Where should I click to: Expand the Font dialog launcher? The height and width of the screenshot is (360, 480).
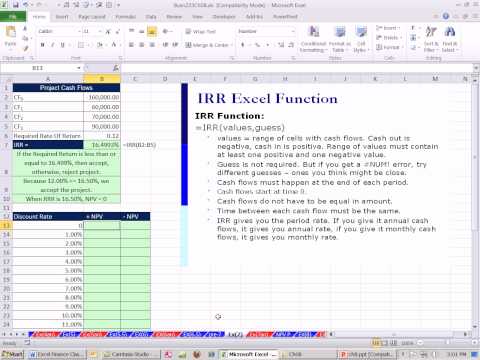pos(120,58)
